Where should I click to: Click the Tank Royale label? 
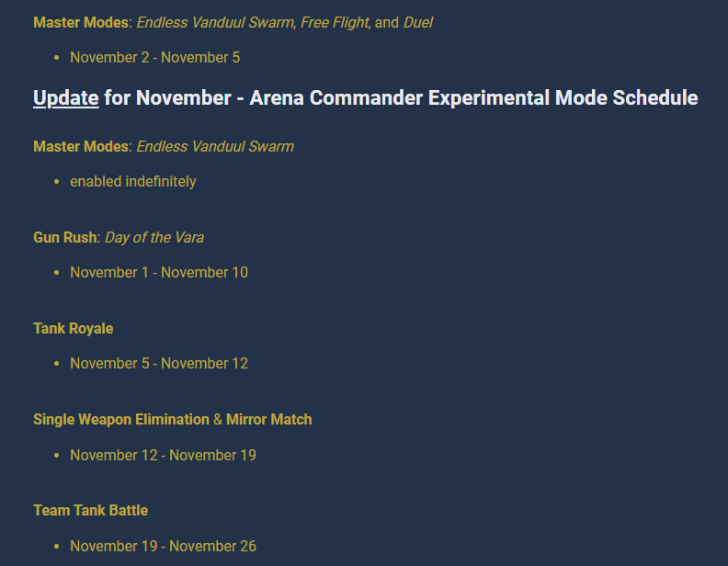point(74,328)
